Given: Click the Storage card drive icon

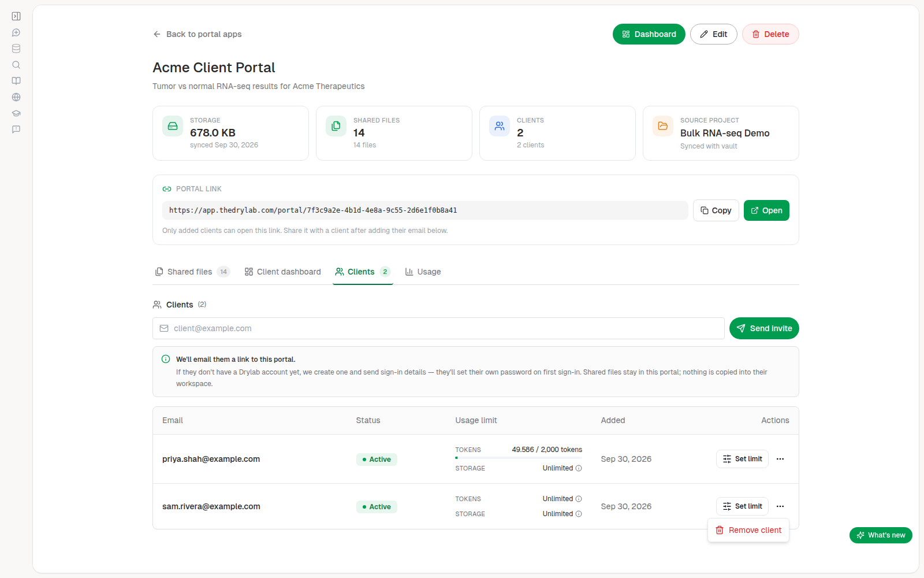Looking at the screenshot, I should click(173, 126).
